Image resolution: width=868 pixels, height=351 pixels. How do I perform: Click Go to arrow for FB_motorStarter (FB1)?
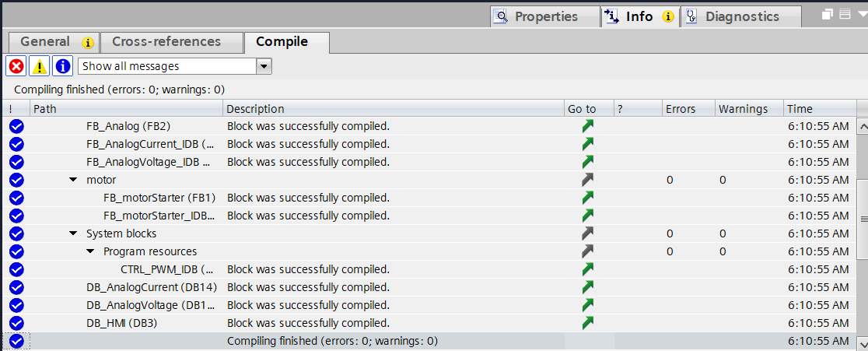(587, 198)
